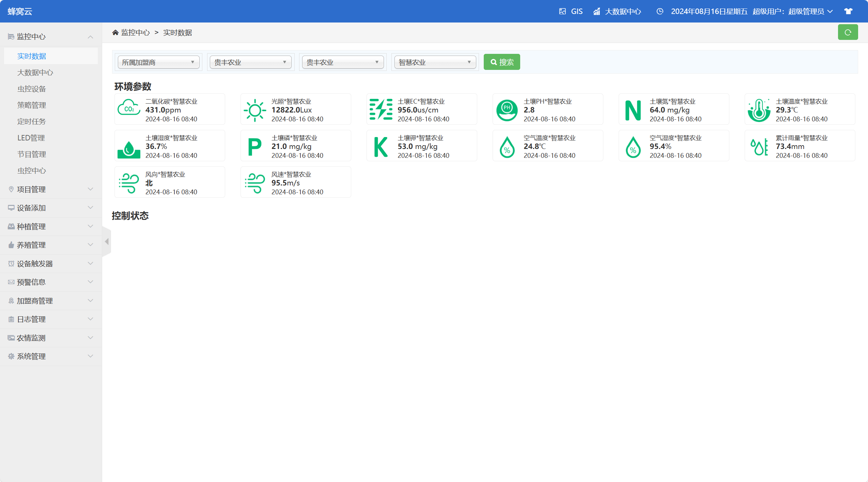Collapse sidebar with the left arrow handle
868x482 pixels.
coord(107,241)
